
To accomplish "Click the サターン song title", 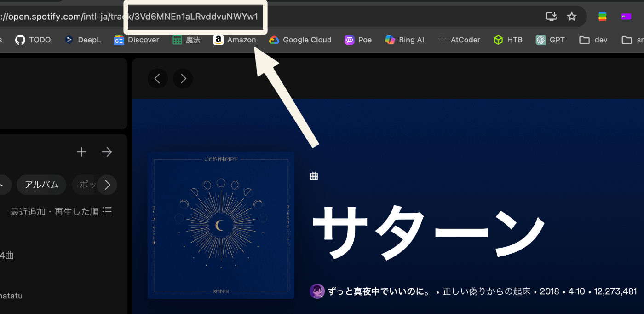I will [428, 233].
